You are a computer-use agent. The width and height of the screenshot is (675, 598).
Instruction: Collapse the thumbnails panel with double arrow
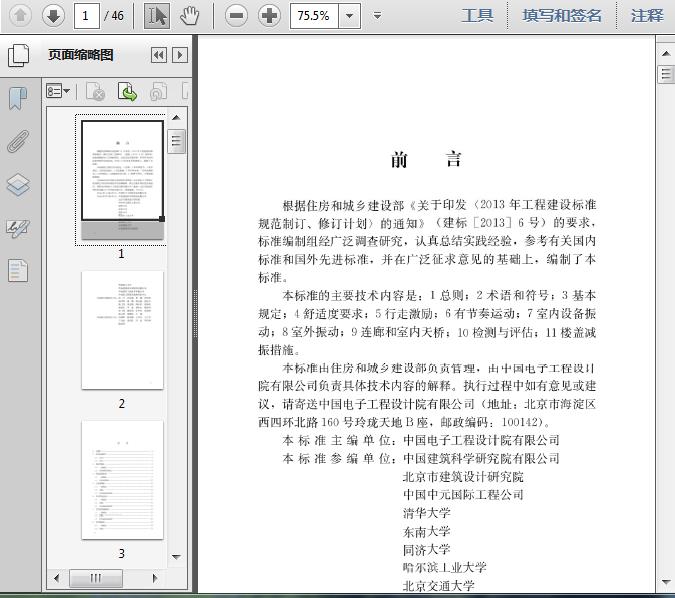(158, 56)
